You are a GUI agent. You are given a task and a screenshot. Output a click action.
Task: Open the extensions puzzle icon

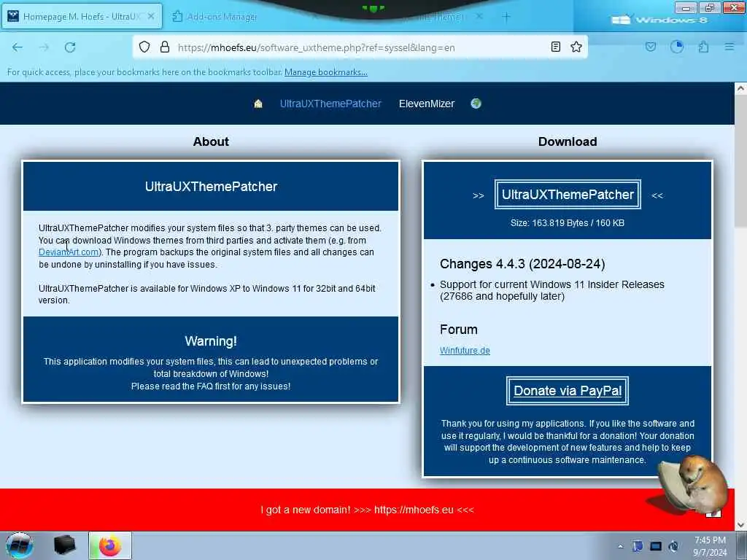(703, 47)
